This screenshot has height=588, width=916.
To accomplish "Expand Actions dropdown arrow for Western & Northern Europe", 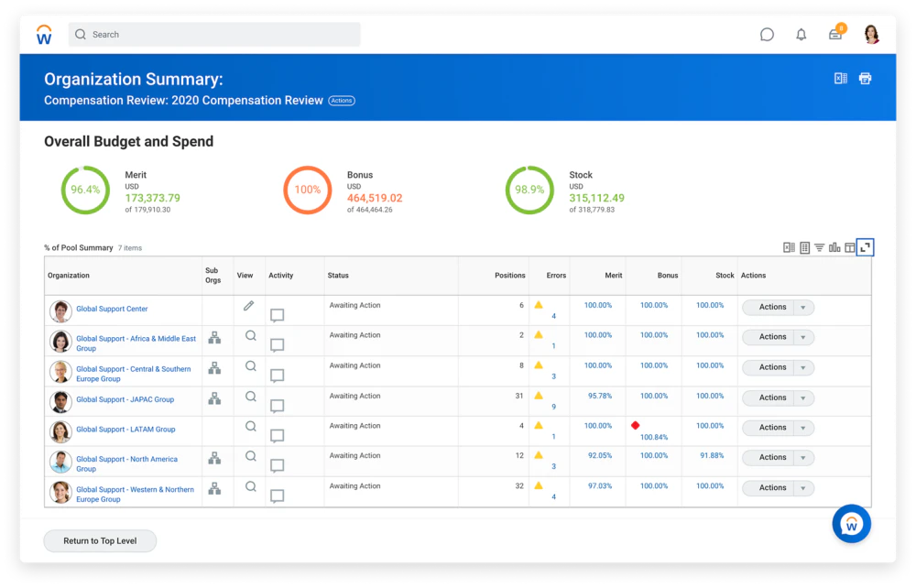I will (803, 488).
